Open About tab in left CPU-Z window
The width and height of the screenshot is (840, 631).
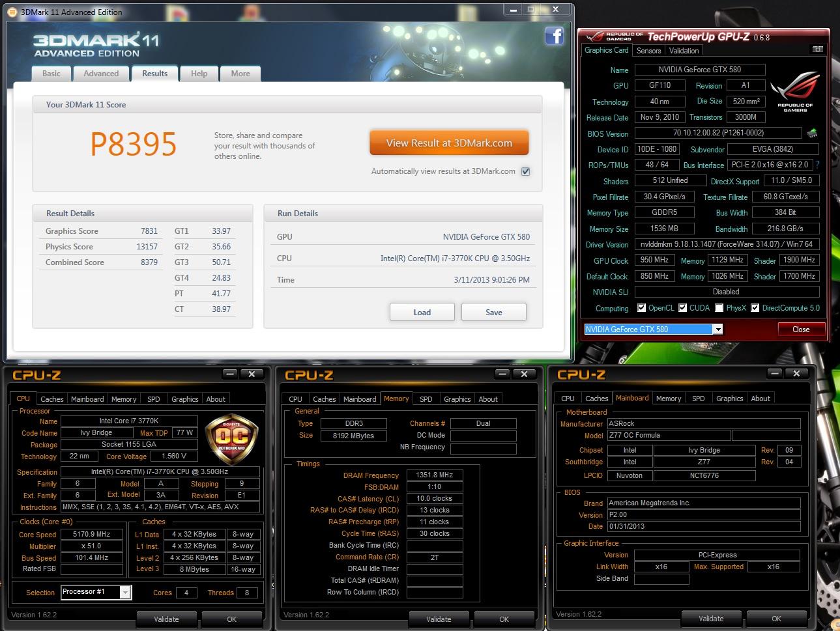tap(216, 399)
